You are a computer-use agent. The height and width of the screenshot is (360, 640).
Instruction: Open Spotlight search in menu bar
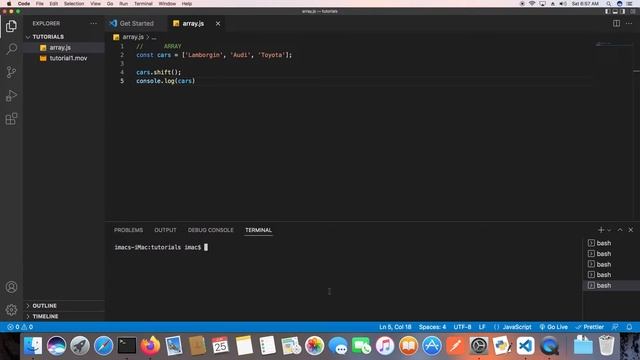(x=608, y=4)
